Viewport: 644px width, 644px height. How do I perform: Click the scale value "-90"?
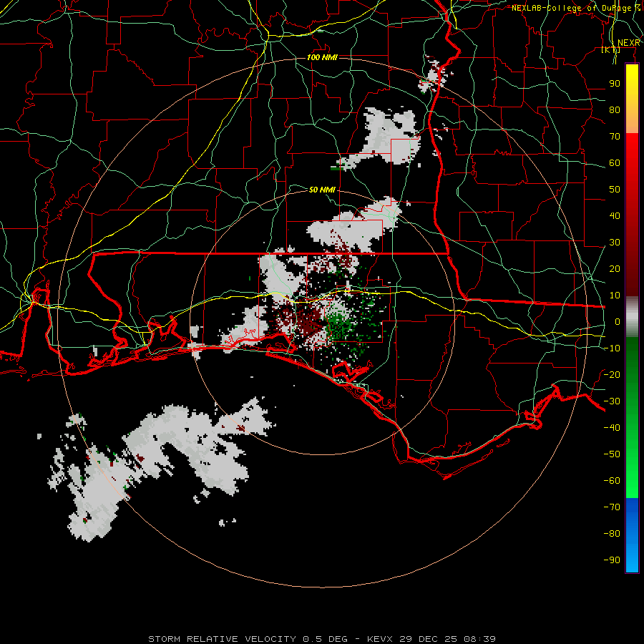point(612,560)
